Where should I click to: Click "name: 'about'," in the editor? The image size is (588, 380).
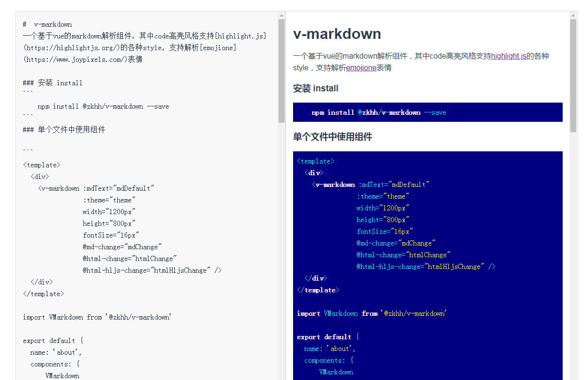56,352
